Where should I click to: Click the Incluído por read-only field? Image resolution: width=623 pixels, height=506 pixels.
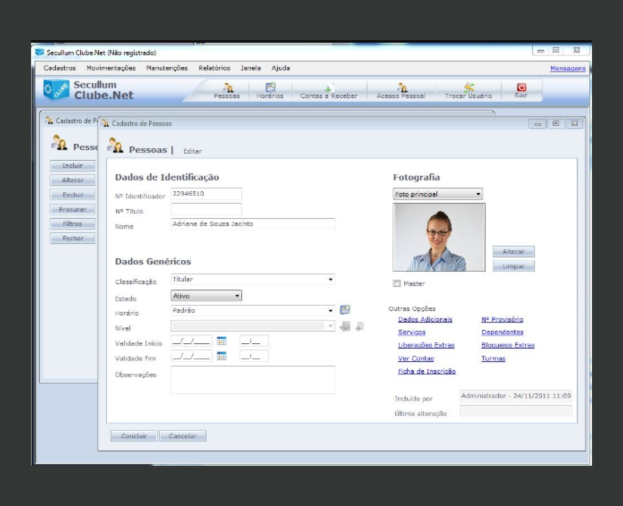click(x=516, y=396)
